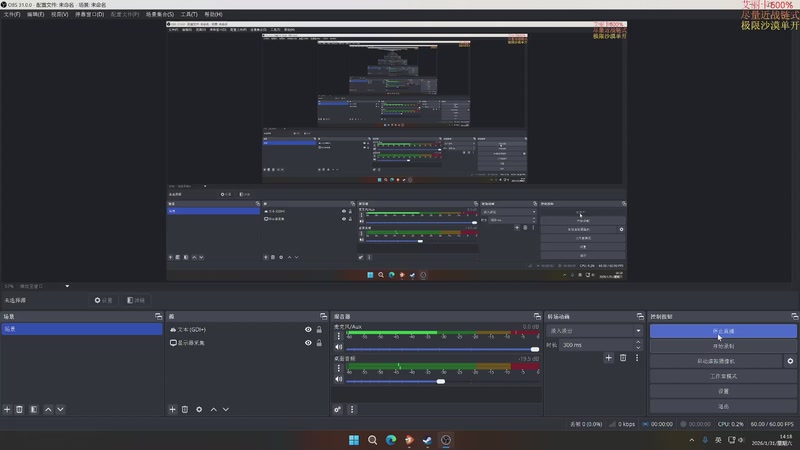Enable 工作室模式 studio mode button
The height and width of the screenshot is (450, 800).
coord(723,376)
